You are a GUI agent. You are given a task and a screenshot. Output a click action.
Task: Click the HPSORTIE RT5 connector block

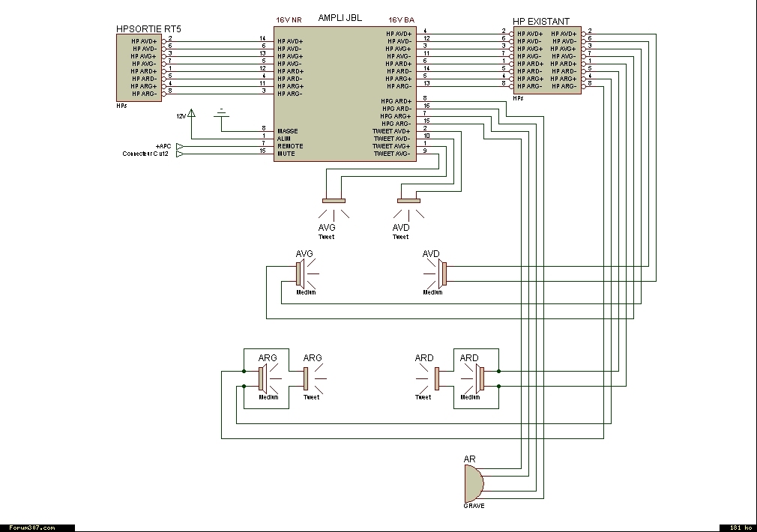139,68
